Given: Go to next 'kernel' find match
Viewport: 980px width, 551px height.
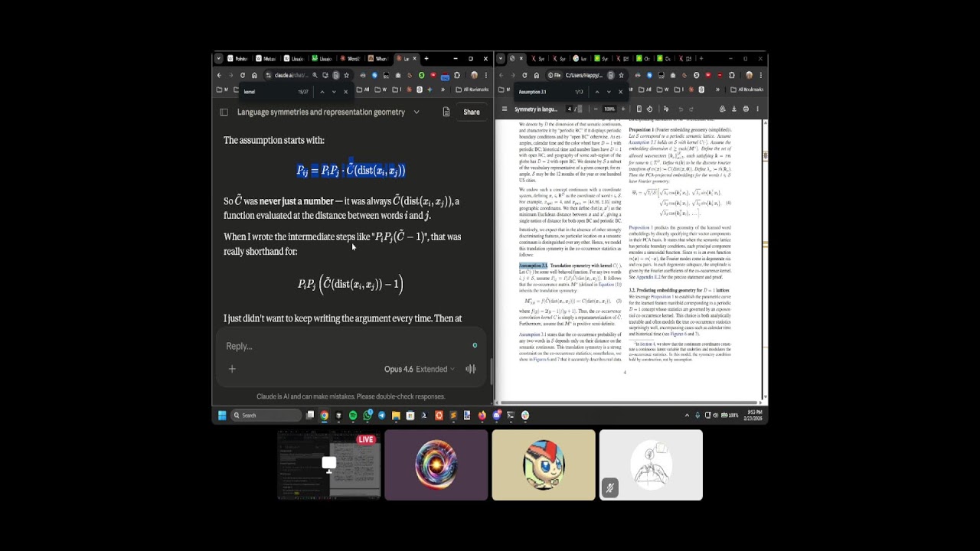Looking at the screenshot, I should point(334,92).
